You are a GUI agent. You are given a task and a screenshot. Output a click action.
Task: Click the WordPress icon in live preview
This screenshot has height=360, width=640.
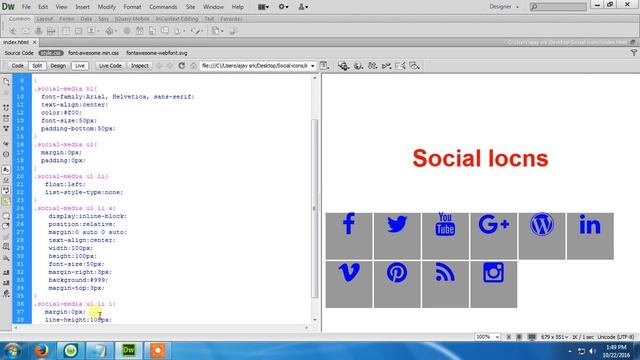[x=542, y=224]
